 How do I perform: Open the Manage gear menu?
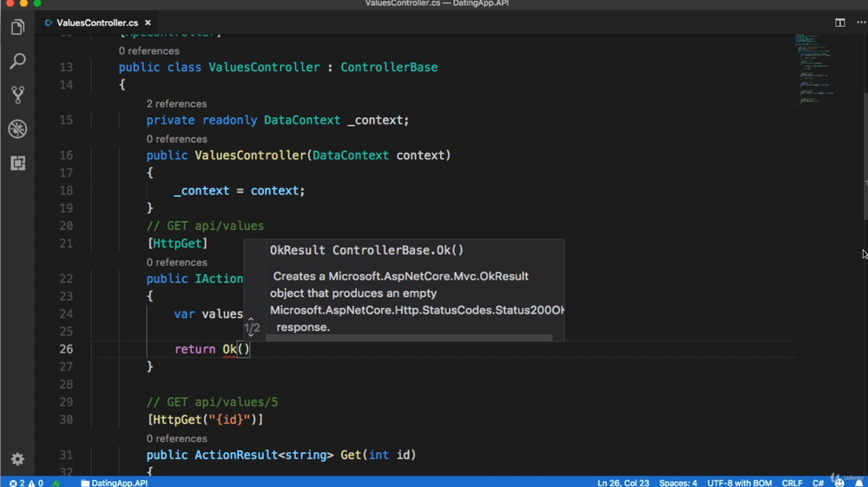click(x=17, y=458)
